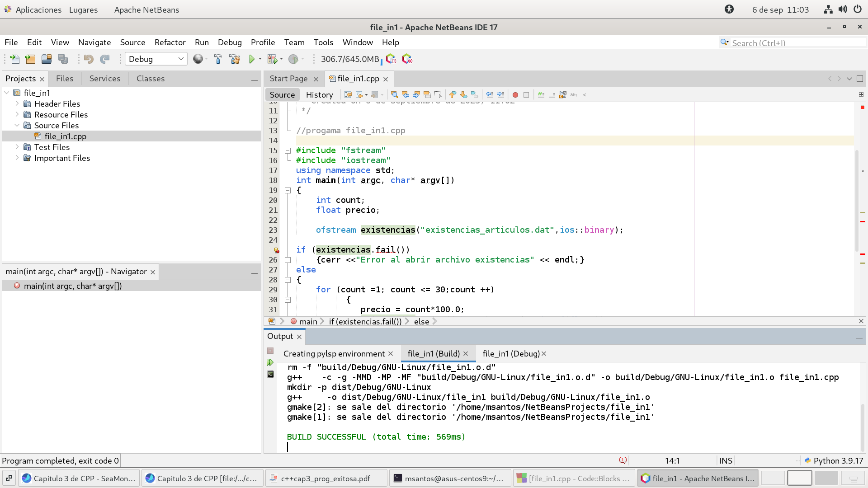Click the IDE icon with the red target
This screenshot has width=868, height=488.
pos(407,59)
